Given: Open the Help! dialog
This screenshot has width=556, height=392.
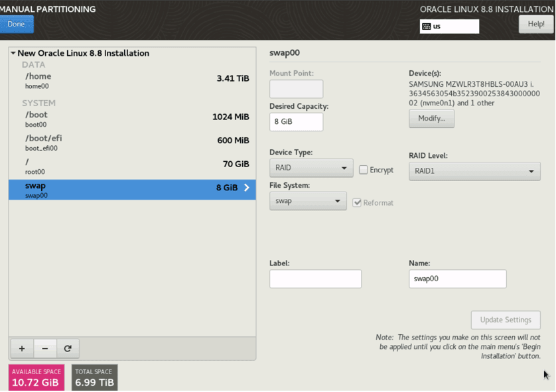Looking at the screenshot, I should pos(535,23).
